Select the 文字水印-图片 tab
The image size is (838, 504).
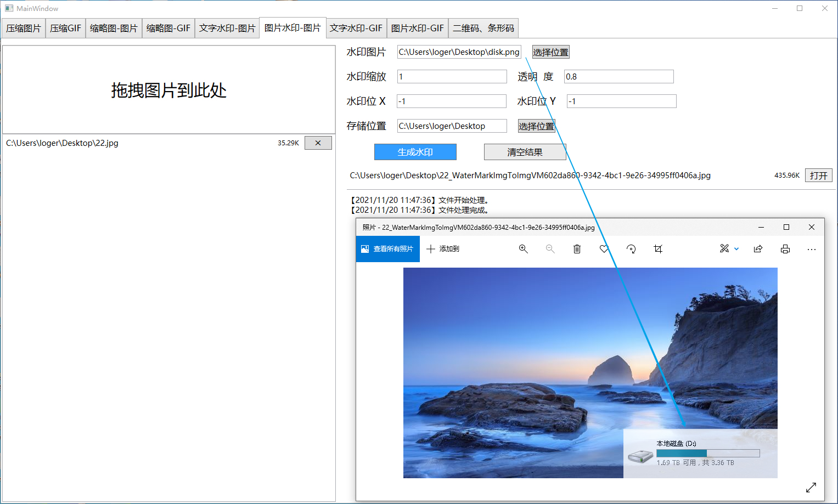[x=227, y=28]
